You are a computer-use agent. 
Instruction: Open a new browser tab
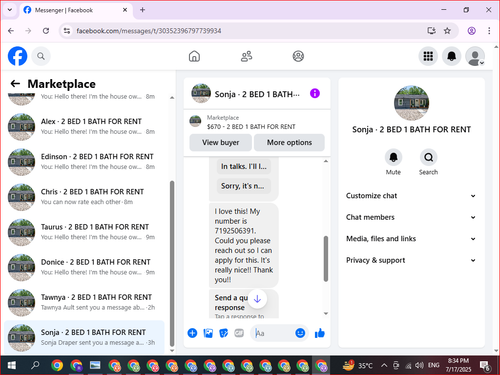142,10
